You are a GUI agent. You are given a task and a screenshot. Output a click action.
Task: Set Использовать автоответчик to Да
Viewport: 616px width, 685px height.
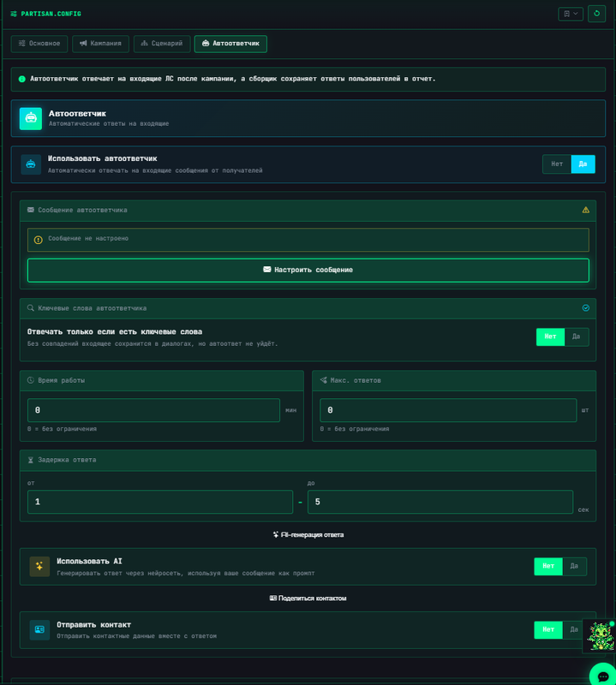[x=583, y=164]
